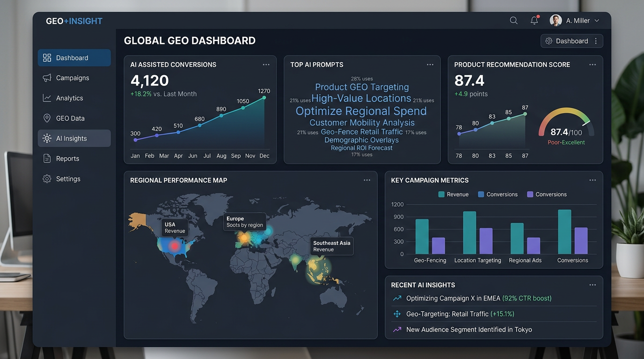Click the Geo-Fence Retail Traffic prompt

pyautogui.click(x=362, y=132)
